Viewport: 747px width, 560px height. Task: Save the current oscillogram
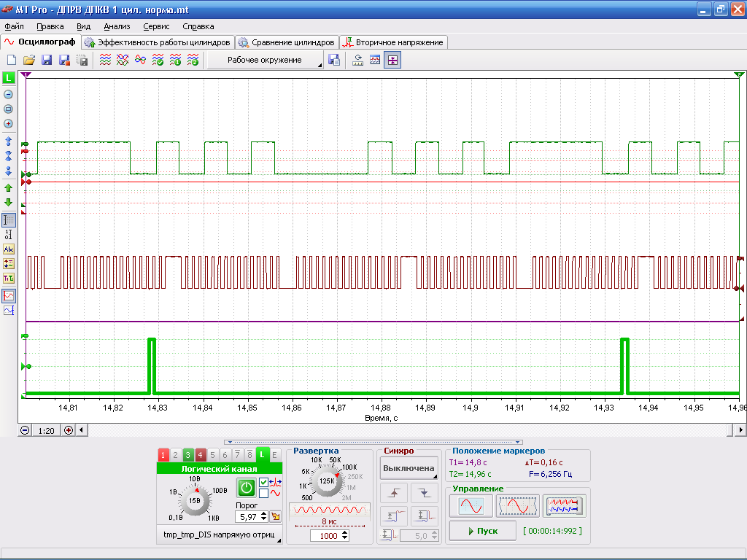(47, 60)
